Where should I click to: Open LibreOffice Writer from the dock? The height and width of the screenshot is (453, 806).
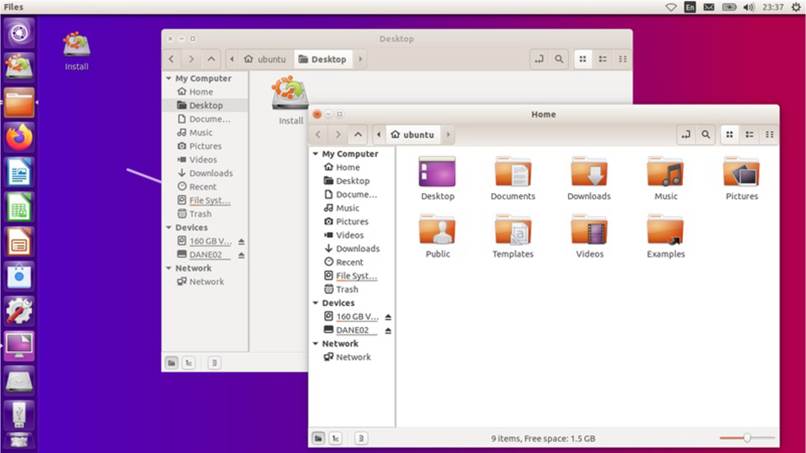click(19, 172)
